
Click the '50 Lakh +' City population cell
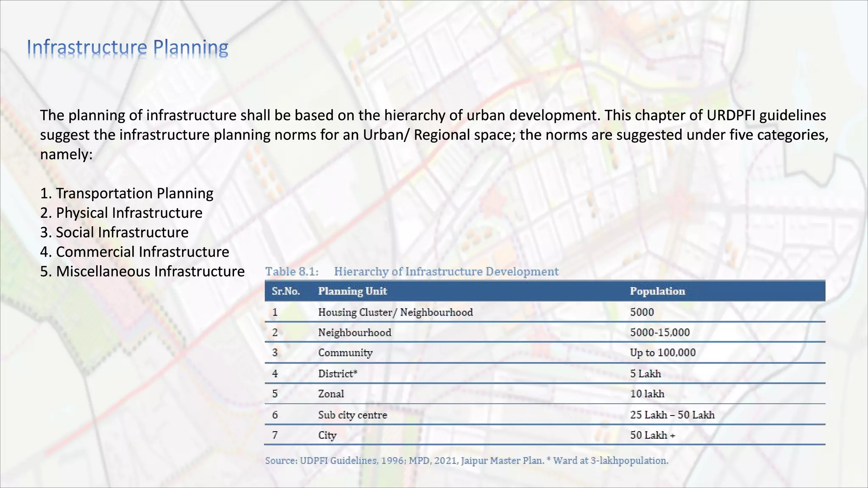click(x=652, y=435)
